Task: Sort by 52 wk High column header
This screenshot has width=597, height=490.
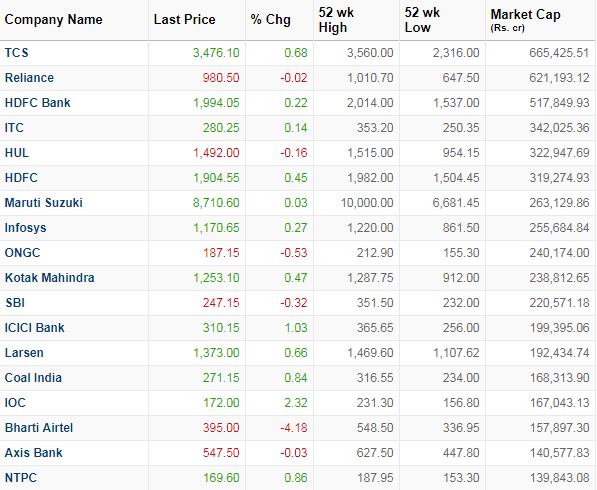Action: coord(336,20)
